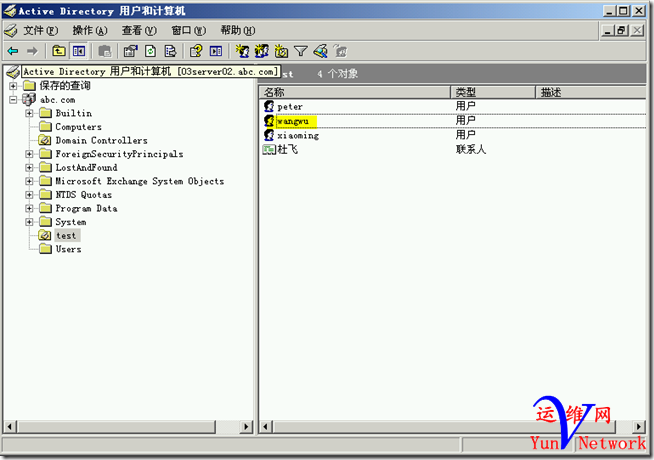Create a new group with toolbar icon
654x460 pixels.
[x=262, y=51]
